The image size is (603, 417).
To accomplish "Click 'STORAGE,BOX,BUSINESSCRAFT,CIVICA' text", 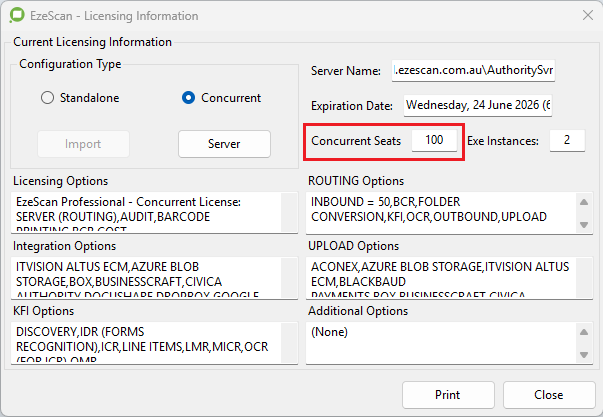I will (119, 282).
